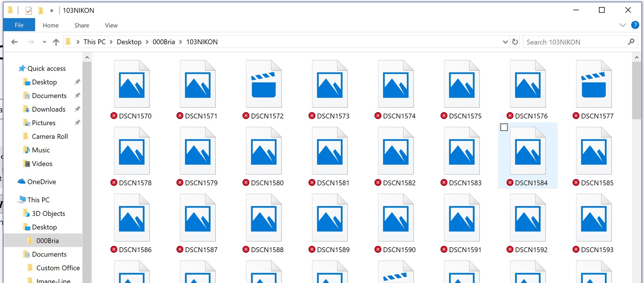Select the DSCN1573 image file icon
Viewport: 644px width, 283px height.
tap(330, 84)
